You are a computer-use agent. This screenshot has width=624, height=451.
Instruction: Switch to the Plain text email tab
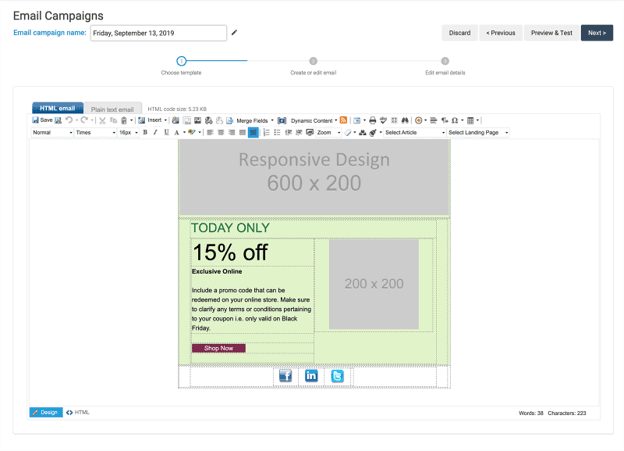(113, 109)
